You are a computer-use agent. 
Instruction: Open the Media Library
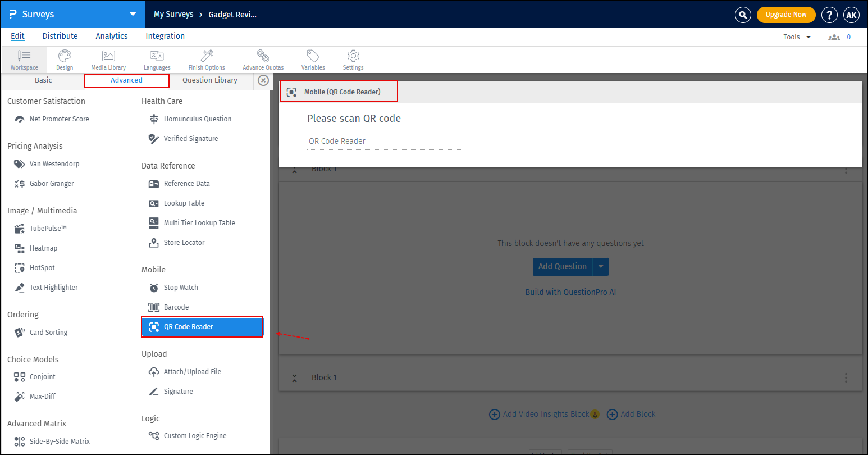tap(108, 60)
